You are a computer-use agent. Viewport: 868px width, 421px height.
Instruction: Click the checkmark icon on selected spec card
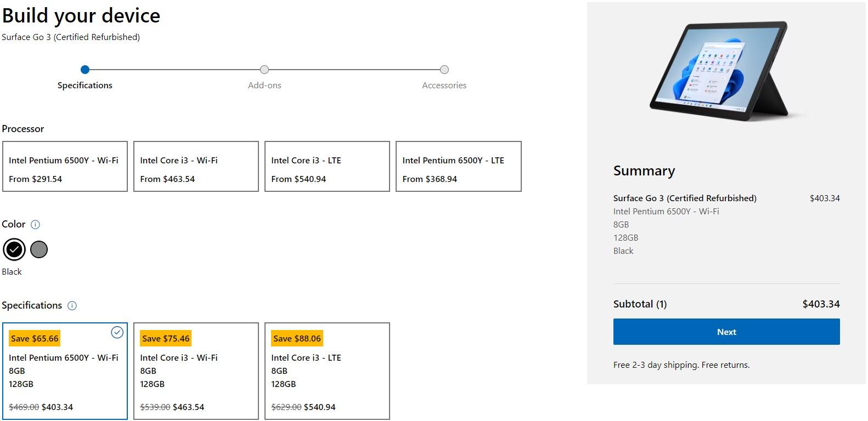117,333
